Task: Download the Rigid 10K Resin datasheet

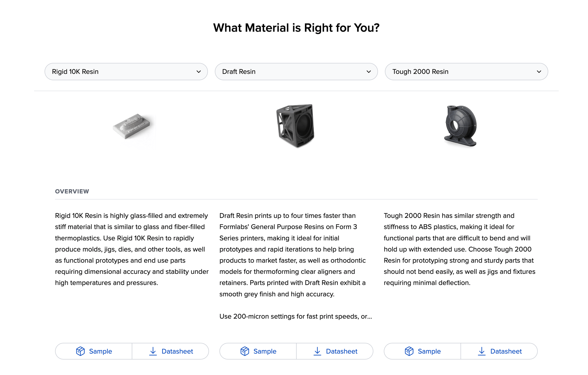Action: point(171,351)
